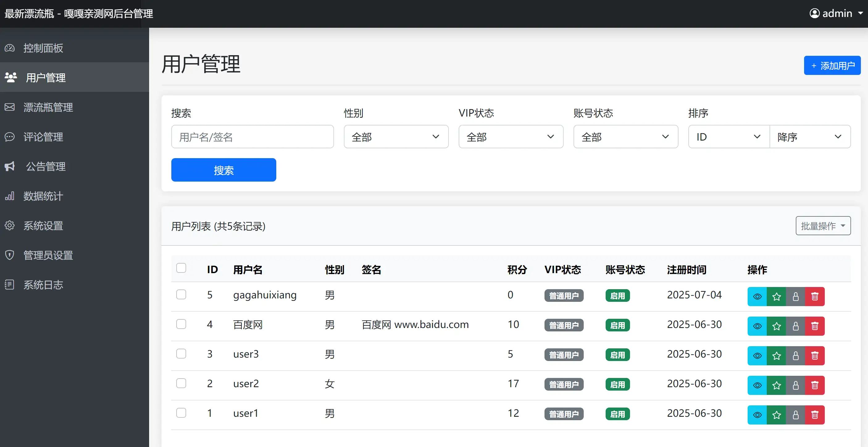This screenshot has height=447, width=868.
Task: Open the 控制面板 dashboard icon
Action: click(10, 48)
